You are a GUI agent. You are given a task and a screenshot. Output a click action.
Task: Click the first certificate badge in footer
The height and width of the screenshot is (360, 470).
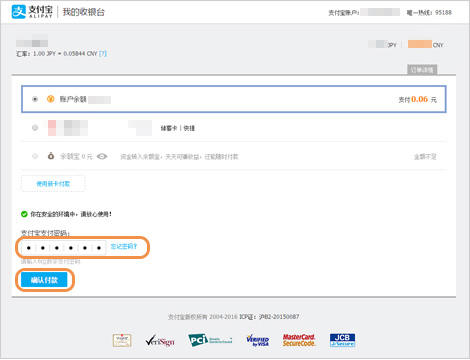pos(122,340)
